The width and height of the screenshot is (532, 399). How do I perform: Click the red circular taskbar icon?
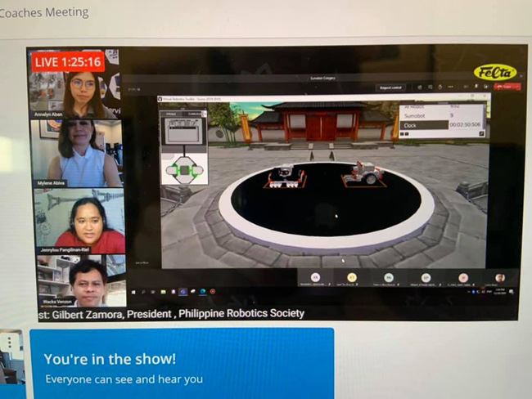[213, 292]
